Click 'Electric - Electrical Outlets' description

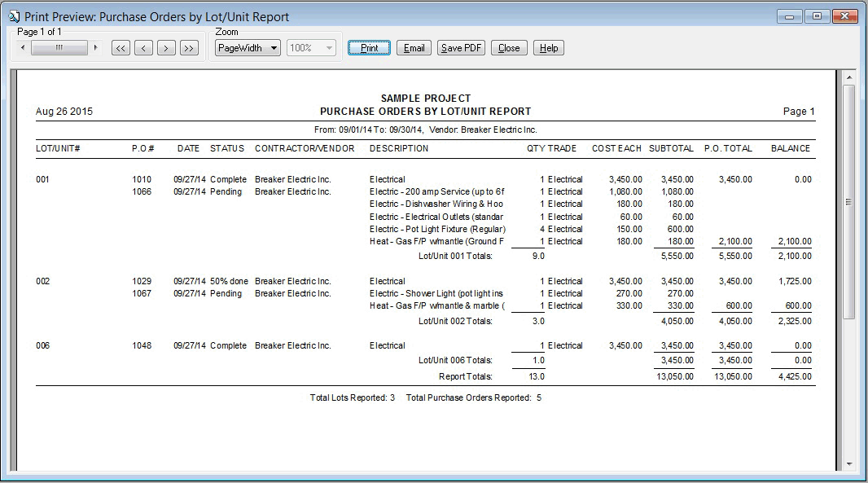[x=436, y=217]
